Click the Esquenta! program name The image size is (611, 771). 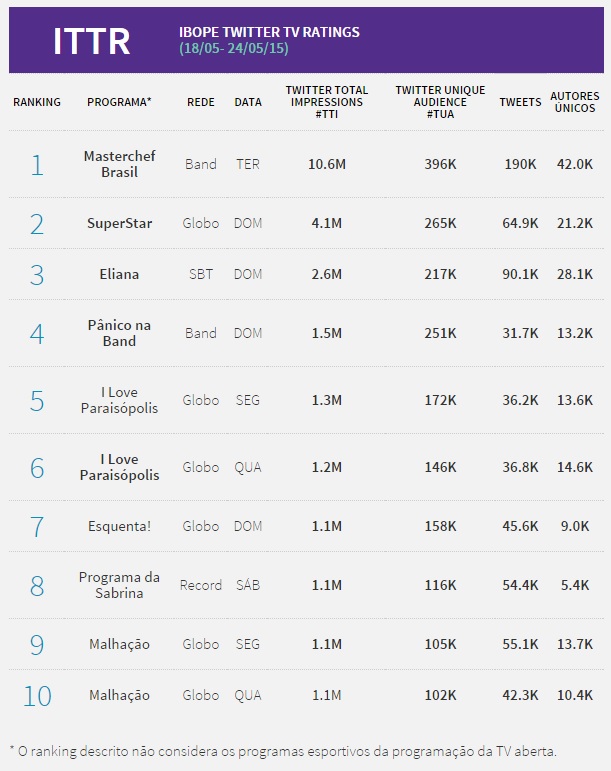pyautogui.click(x=119, y=526)
